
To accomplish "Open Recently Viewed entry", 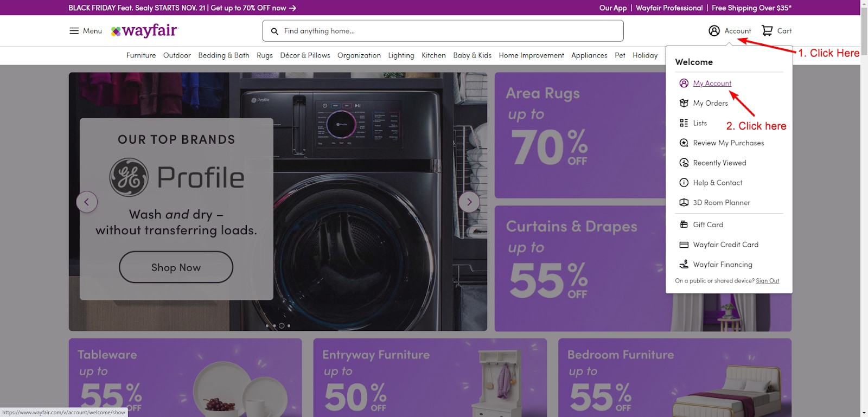I will pyautogui.click(x=720, y=163).
